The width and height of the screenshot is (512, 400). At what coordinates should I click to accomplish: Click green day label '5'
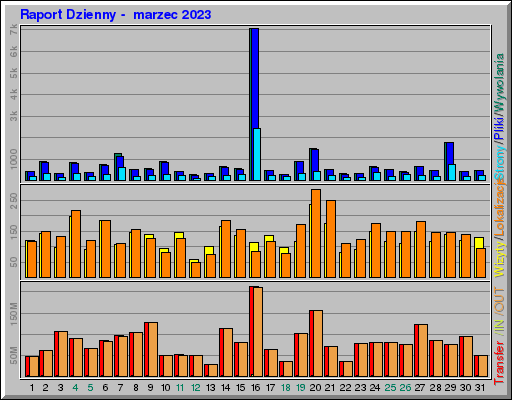click(90, 388)
